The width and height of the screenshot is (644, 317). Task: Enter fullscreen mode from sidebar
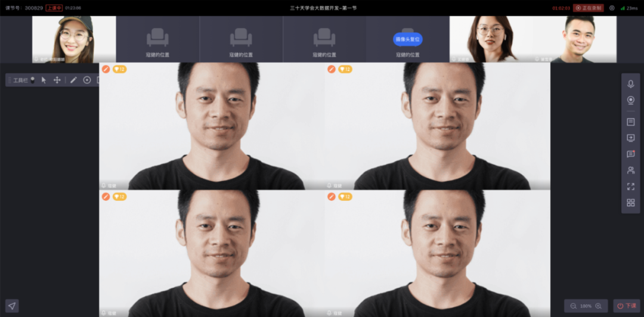(x=630, y=187)
